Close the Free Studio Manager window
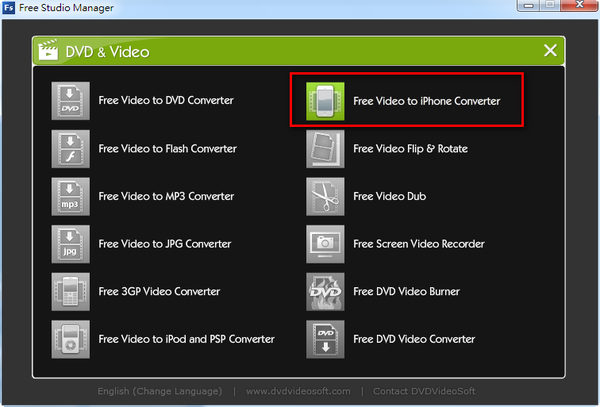This screenshot has width=600, height=407. coord(580,5)
